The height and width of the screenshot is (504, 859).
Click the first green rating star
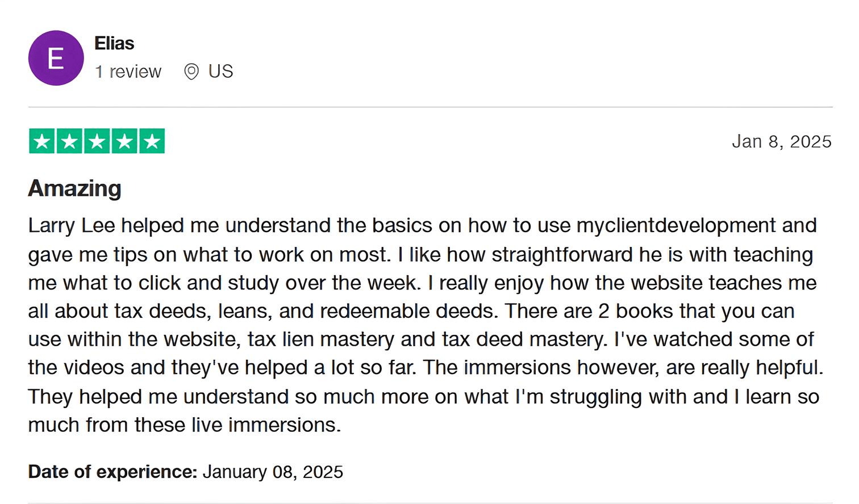42,141
